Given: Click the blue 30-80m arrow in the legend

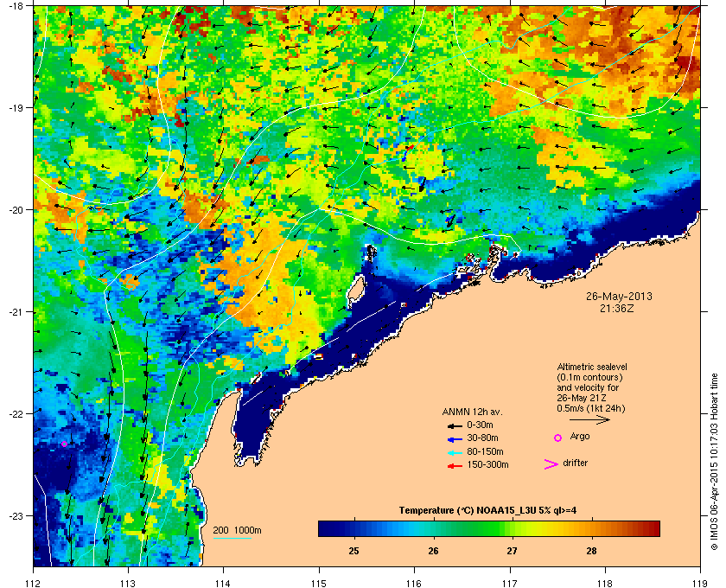Looking at the screenshot, I should pyautogui.click(x=455, y=438).
